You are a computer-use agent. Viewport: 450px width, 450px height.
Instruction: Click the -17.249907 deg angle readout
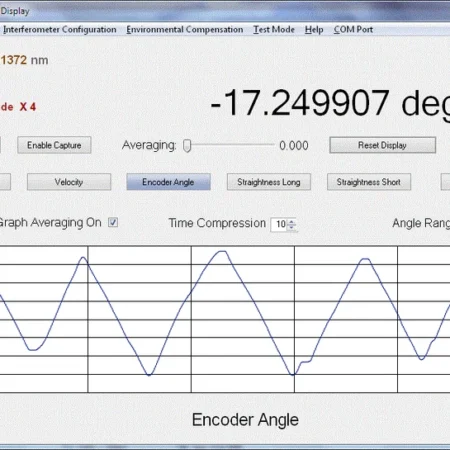(x=330, y=103)
